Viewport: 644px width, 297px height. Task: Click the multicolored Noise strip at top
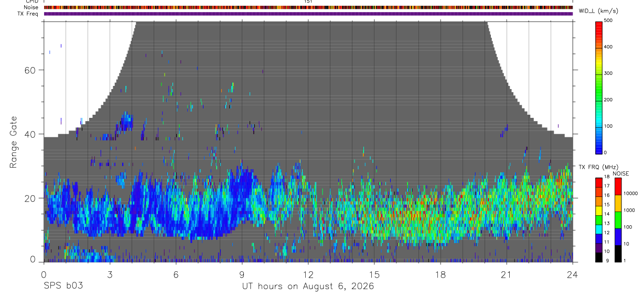(308, 7)
